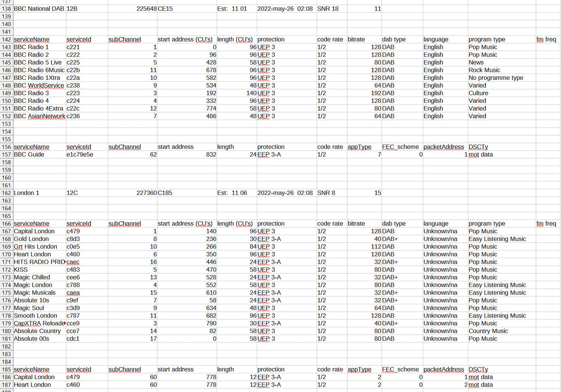Viewport: 561px width, 392px height.
Task: Click the 'SNR 8' cell
Action: coord(332,193)
